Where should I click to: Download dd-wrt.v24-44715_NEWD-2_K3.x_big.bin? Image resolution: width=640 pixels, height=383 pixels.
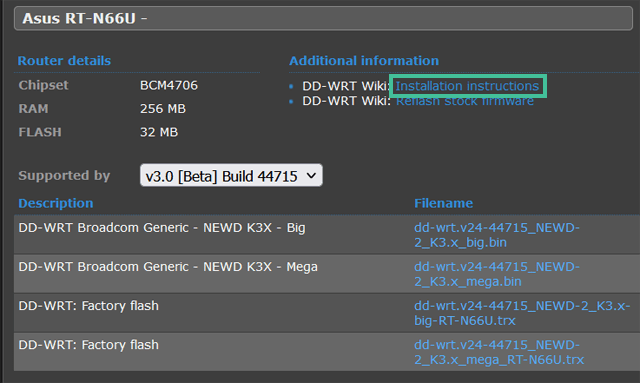pyautogui.click(x=497, y=235)
